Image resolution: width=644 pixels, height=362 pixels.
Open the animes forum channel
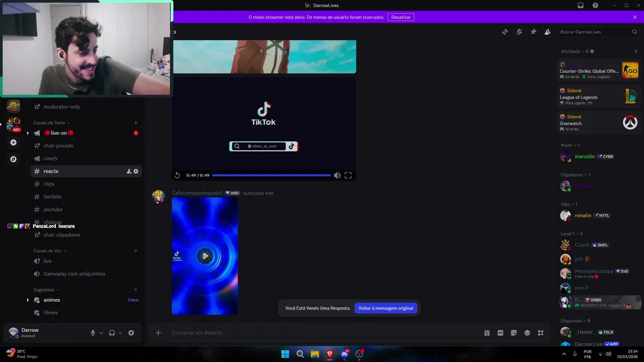point(86,300)
